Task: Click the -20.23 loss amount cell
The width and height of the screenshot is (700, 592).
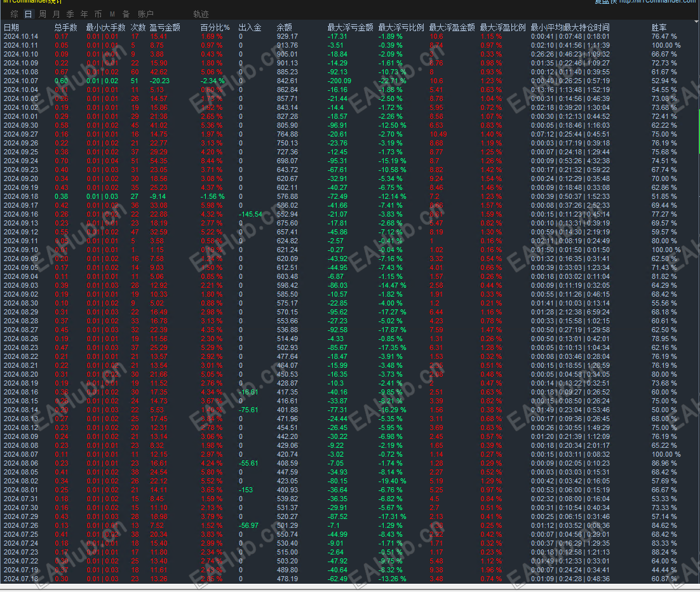Action: [160, 81]
